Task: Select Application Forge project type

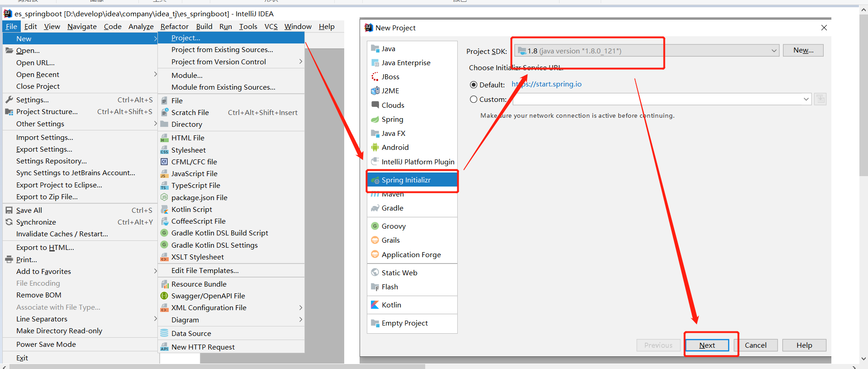Action: pos(412,254)
